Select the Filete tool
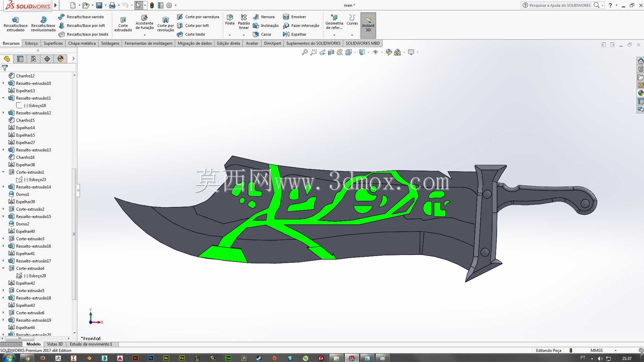 pyautogui.click(x=230, y=20)
